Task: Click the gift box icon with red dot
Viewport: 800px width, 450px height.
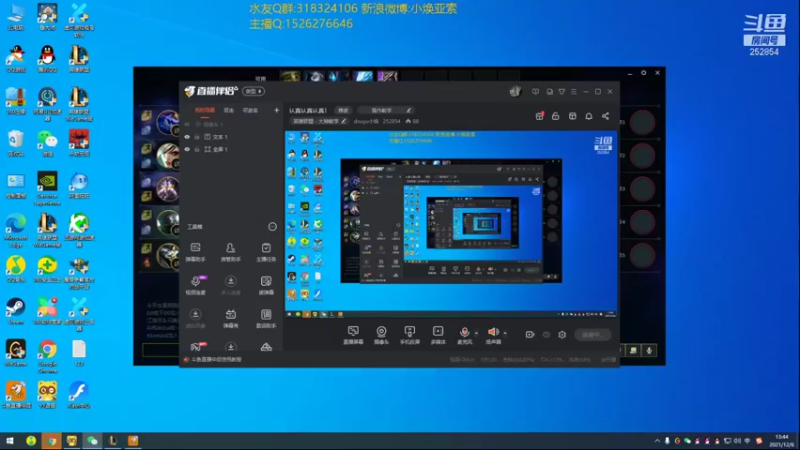Action: pyautogui.click(x=539, y=116)
